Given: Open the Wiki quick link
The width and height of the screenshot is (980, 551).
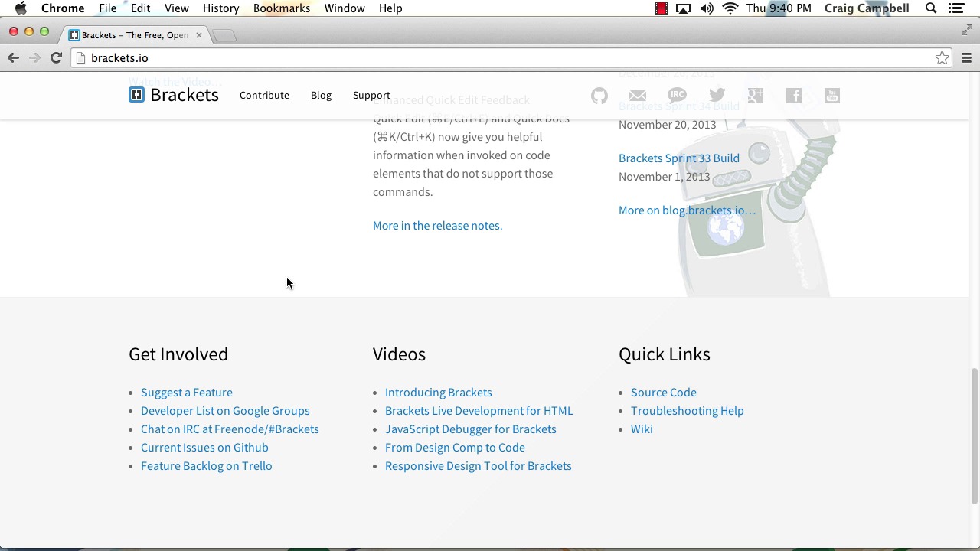Looking at the screenshot, I should pyautogui.click(x=642, y=429).
